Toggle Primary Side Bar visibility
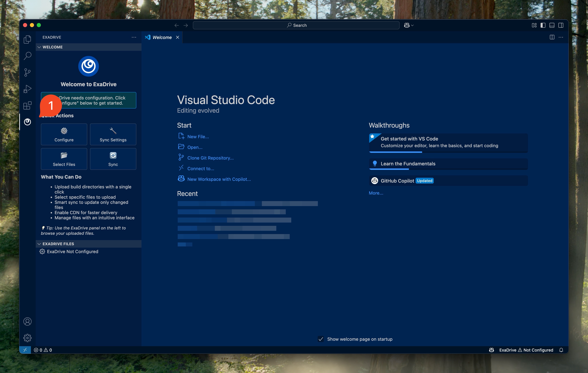The width and height of the screenshot is (588, 373). 543,25
